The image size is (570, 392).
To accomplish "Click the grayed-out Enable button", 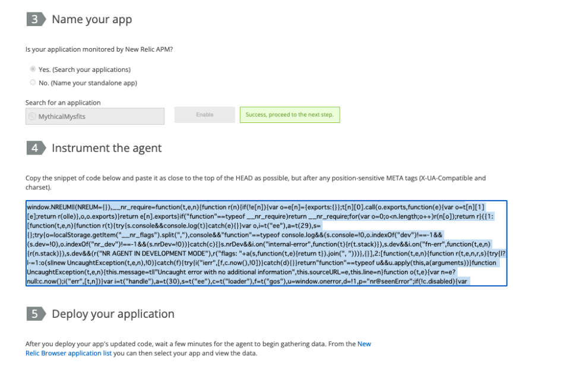I will [x=204, y=115].
